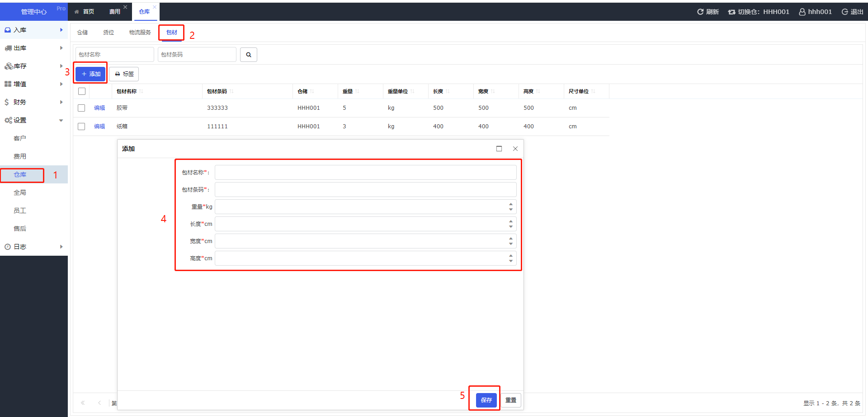This screenshot has height=417, width=868.
Task: Expand the 出库 sidebar menu
Action: point(34,48)
